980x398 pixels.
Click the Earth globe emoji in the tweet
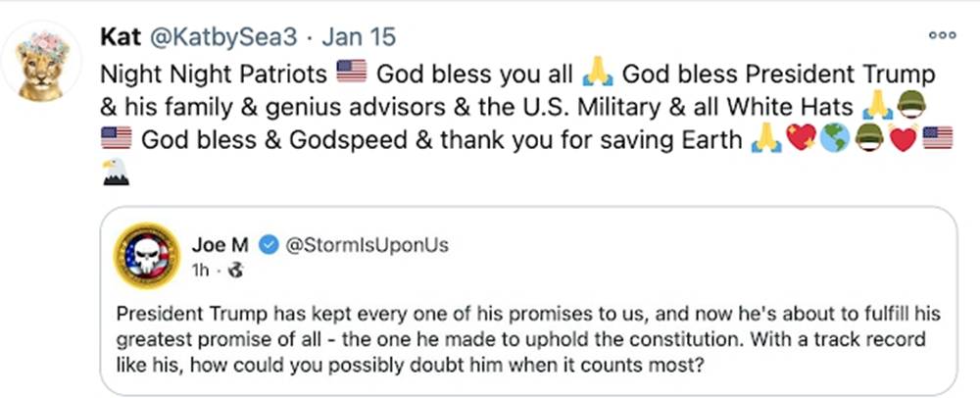coord(822,139)
